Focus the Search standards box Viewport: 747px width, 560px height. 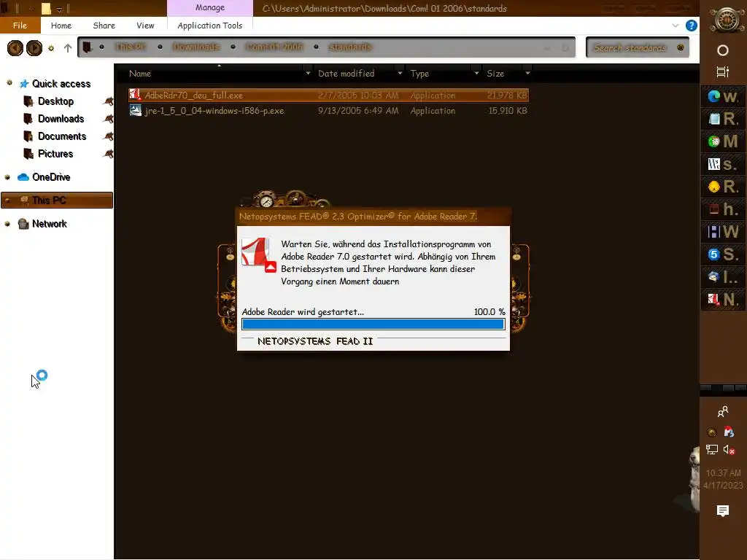638,47
